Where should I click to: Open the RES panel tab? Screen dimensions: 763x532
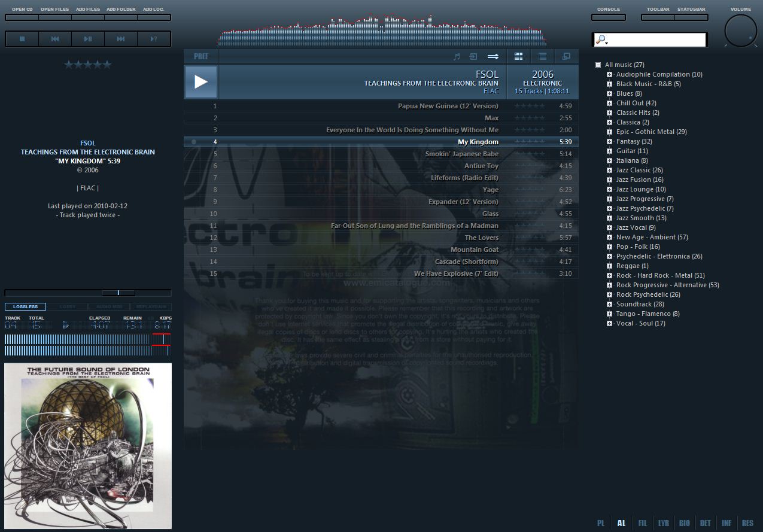pyautogui.click(x=747, y=523)
